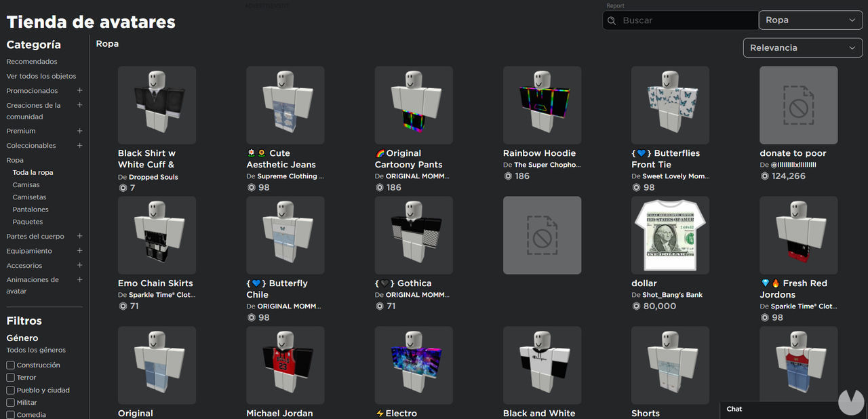Open the Emo Chain Skirts item image
This screenshot has width=868, height=419.
pyautogui.click(x=157, y=235)
